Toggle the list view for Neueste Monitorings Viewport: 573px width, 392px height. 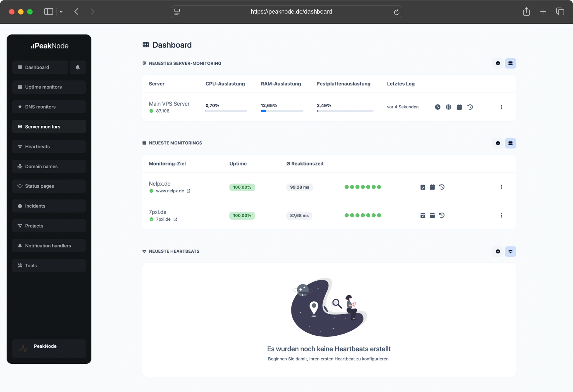tap(511, 143)
